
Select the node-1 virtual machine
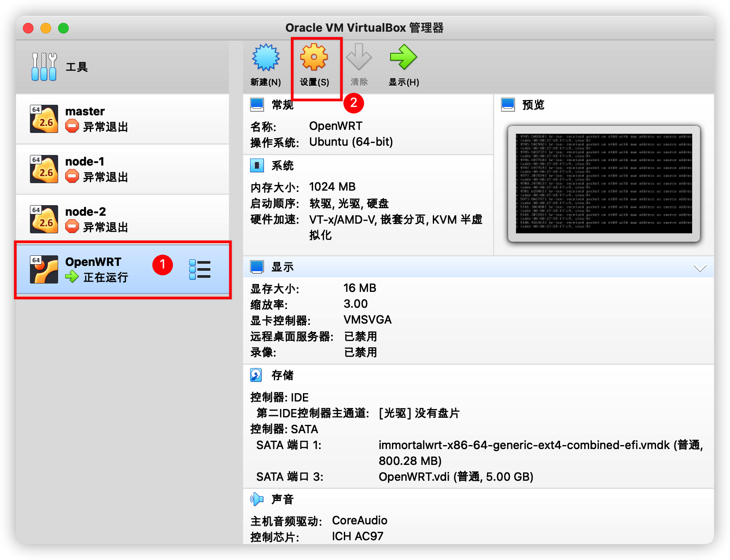122,169
